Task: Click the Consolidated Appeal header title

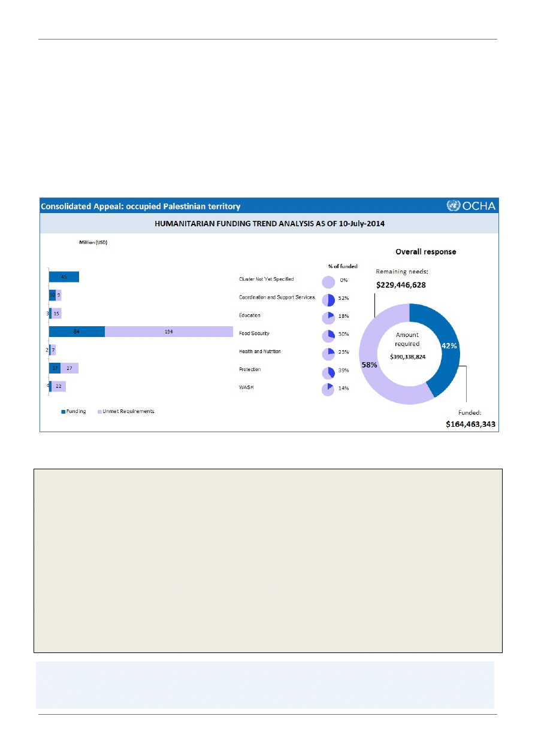Action: 140,207
